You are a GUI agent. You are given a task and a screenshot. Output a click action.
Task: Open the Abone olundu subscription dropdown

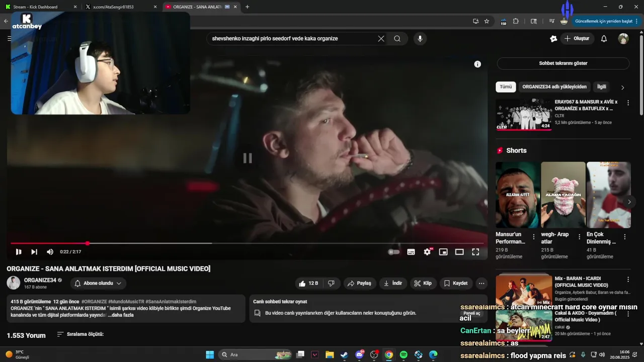click(x=98, y=283)
